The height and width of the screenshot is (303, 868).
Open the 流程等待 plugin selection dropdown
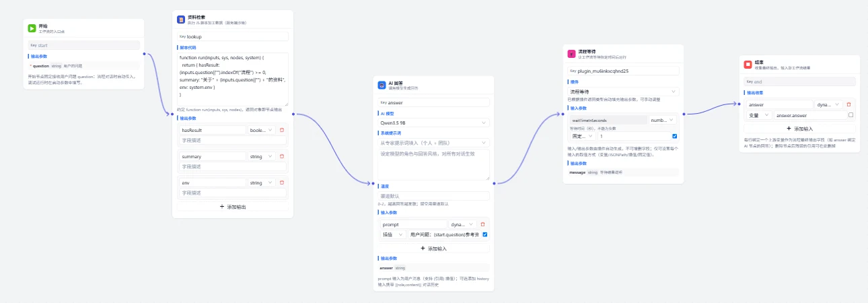[624, 91]
